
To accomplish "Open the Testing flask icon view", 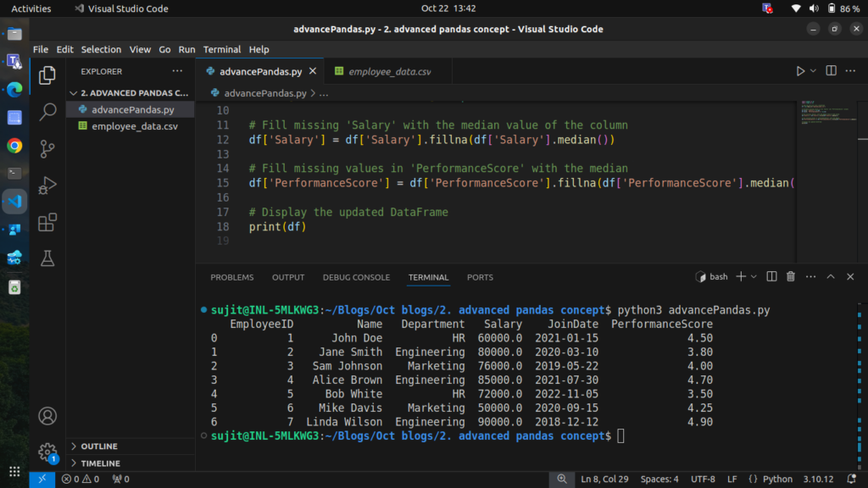I will [48, 259].
